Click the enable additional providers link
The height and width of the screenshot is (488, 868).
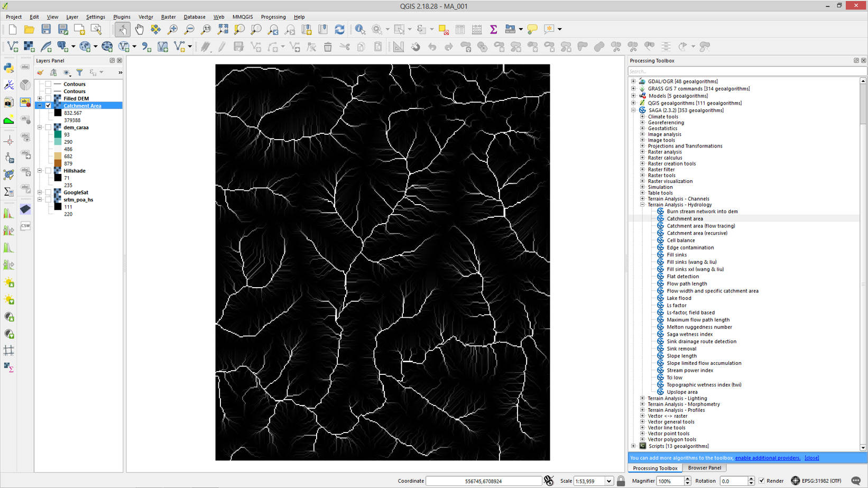[767, 458]
